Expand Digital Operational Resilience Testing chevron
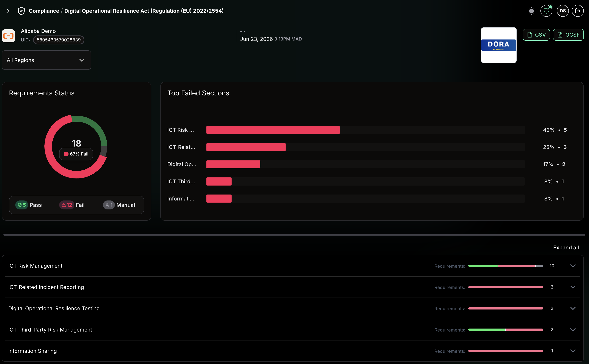Image resolution: width=589 pixels, height=364 pixels. click(573, 308)
